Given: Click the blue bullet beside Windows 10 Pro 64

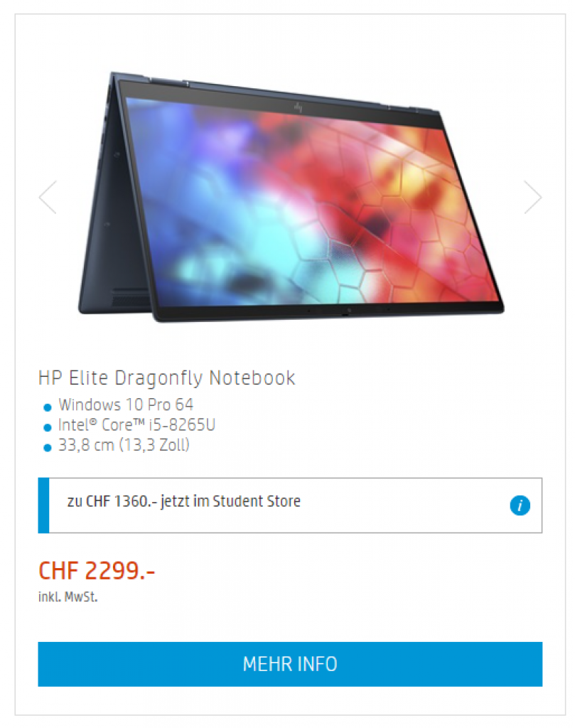Looking at the screenshot, I should coord(48,407).
